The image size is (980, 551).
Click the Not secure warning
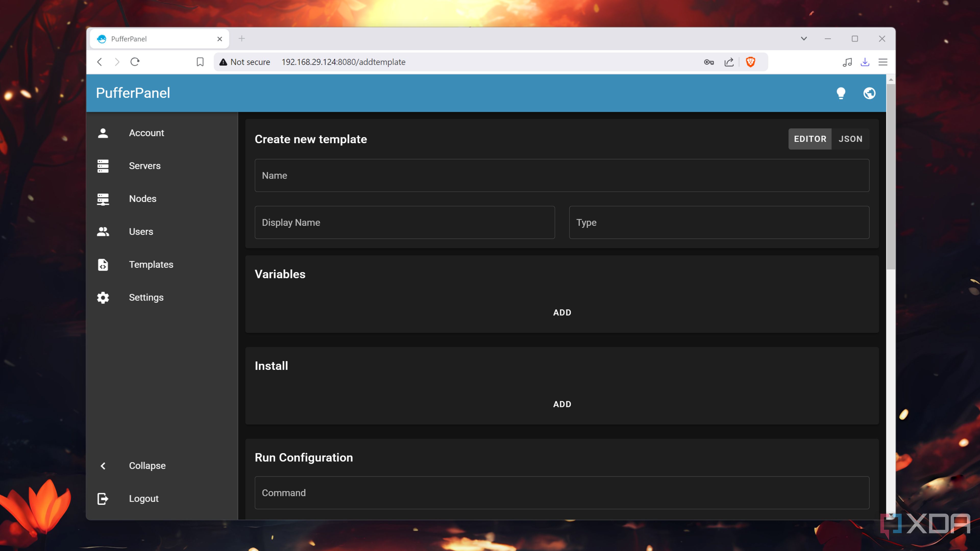pos(245,62)
